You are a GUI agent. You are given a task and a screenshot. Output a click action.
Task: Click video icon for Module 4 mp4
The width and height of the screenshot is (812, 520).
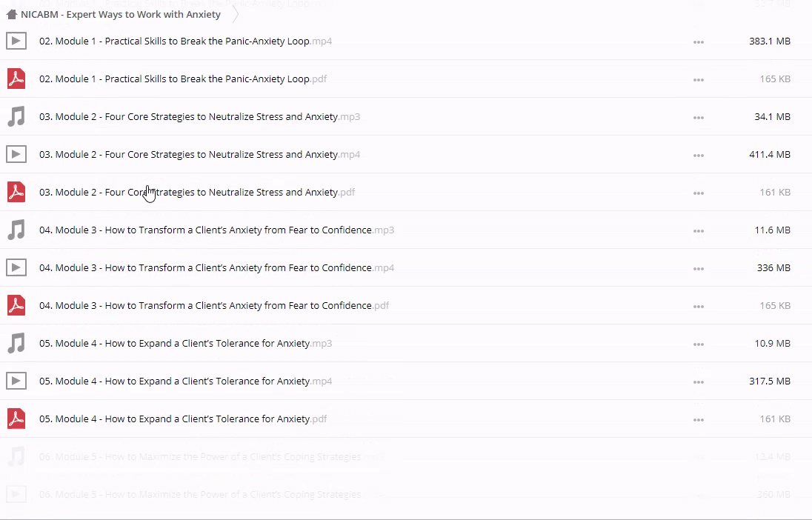click(x=16, y=381)
